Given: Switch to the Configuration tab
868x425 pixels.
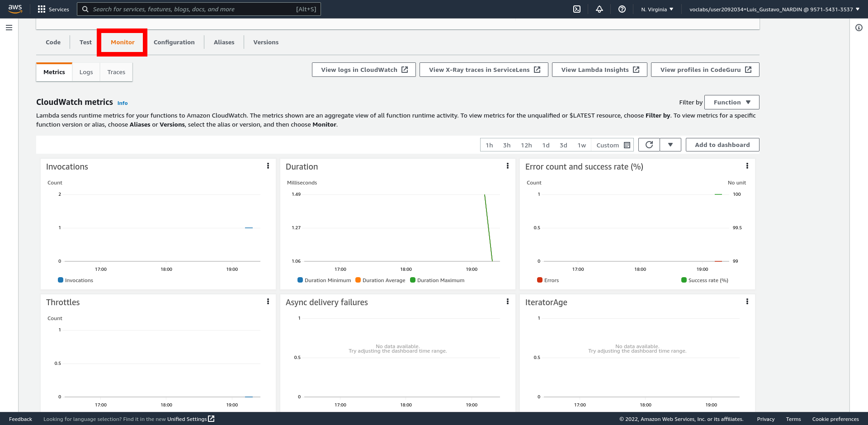Looking at the screenshot, I should (x=174, y=42).
